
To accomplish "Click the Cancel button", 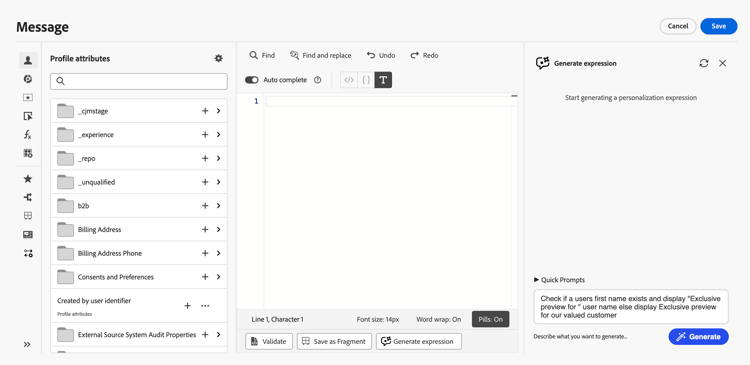I will click(x=678, y=26).
